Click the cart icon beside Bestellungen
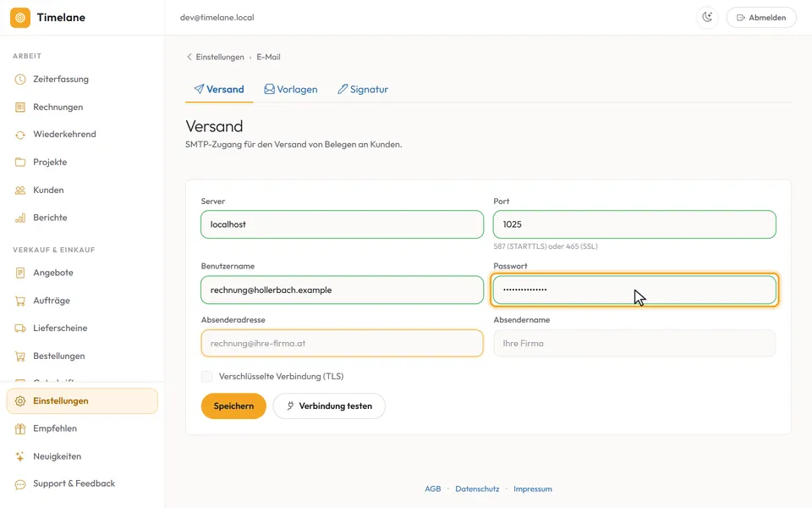The image size is (812, 508). click(x=20, y=356)
